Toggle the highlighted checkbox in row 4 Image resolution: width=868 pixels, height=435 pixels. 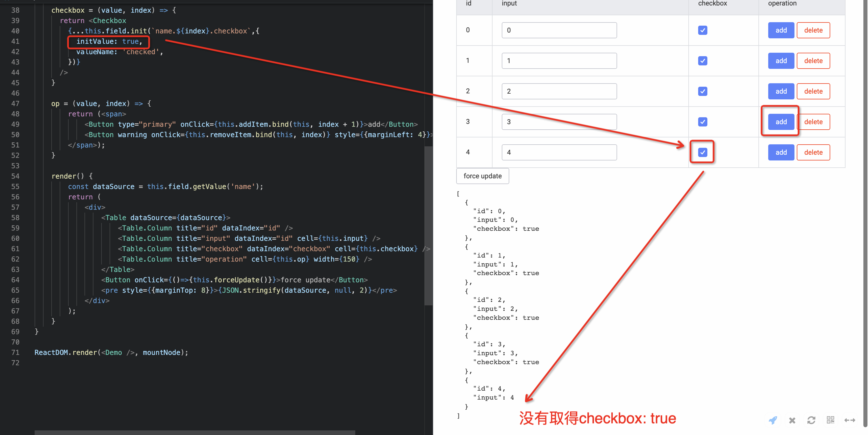pos(702,152)
